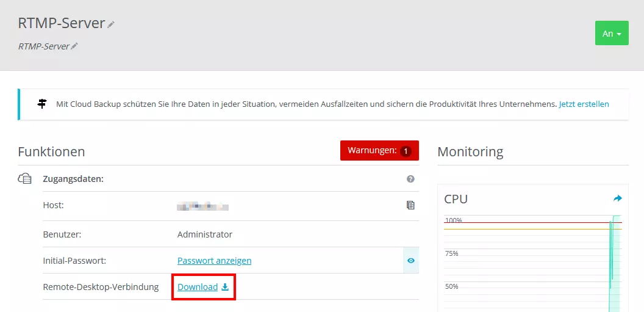
Task: Click the Funktionen heading
Action: [51, 151]
